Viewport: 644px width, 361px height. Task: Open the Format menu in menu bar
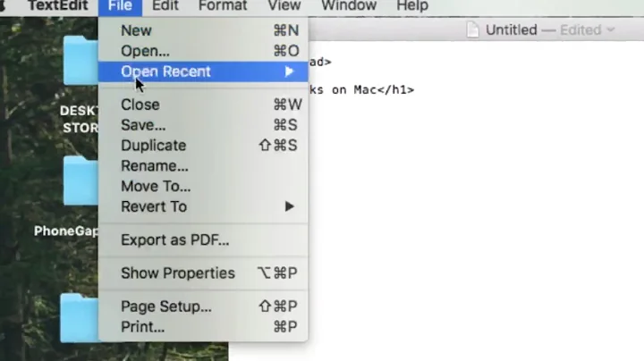[x=223, y=6]
